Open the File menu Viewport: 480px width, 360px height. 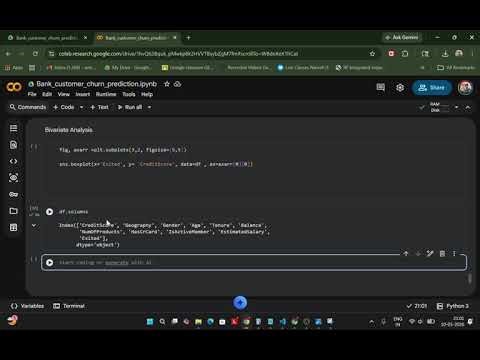pyautogui.click(x=32, y=94)
